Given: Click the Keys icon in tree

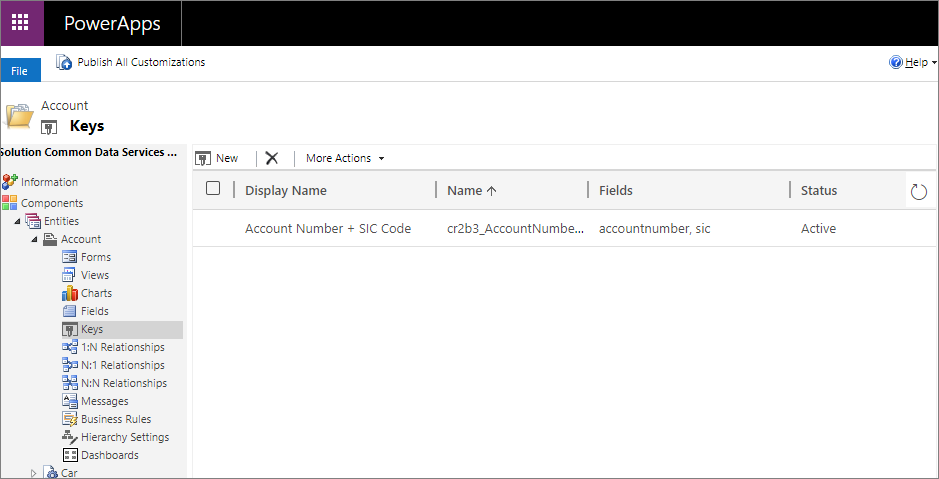Looking at the screenshot, I should click(x=70, y=329).
